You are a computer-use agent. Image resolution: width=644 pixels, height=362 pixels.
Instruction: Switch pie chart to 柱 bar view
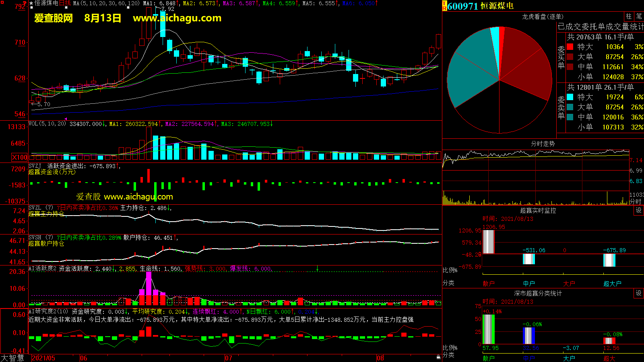[629, 16]
